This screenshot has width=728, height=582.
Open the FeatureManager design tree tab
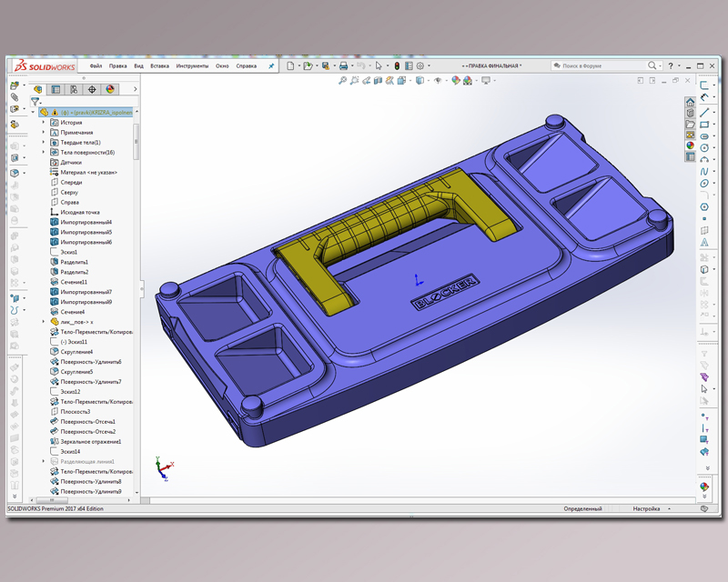(x=38, y=89)
